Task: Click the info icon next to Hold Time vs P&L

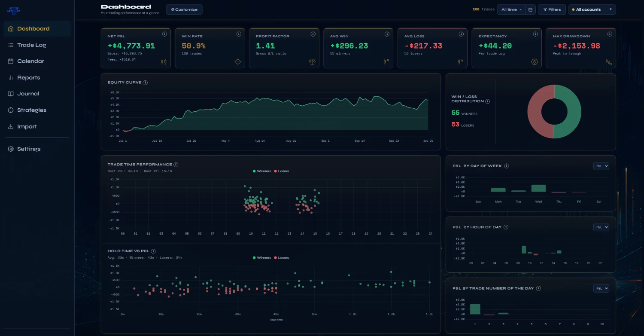Action: point(153,251)
